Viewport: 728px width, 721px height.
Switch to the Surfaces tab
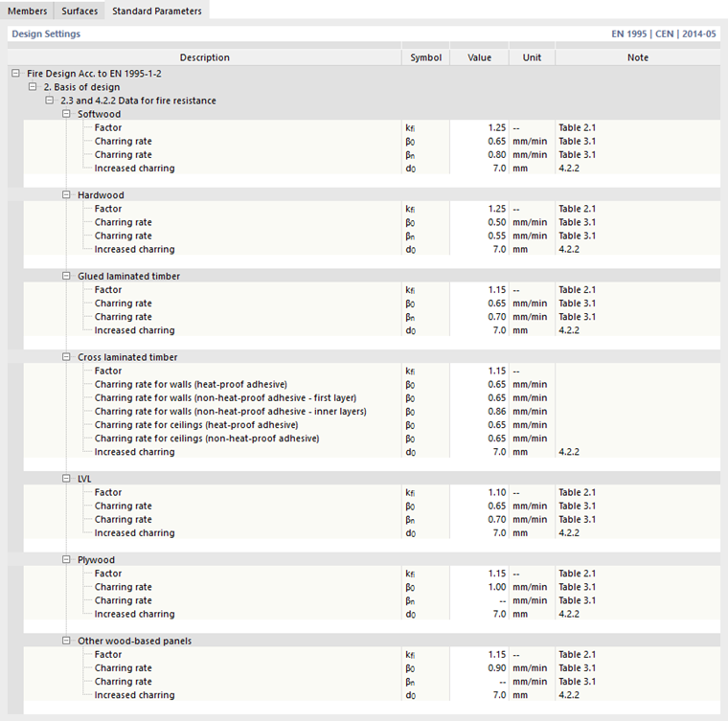tap(80, 11)
